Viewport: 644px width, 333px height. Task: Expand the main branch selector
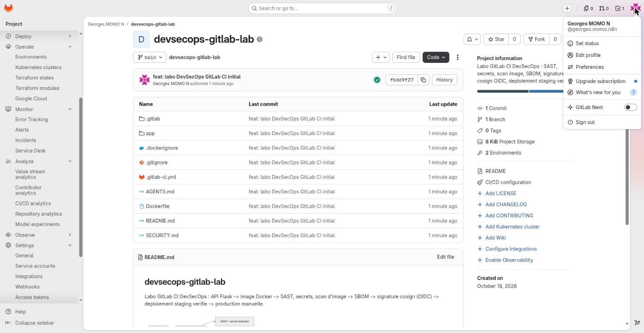(150, 57)
